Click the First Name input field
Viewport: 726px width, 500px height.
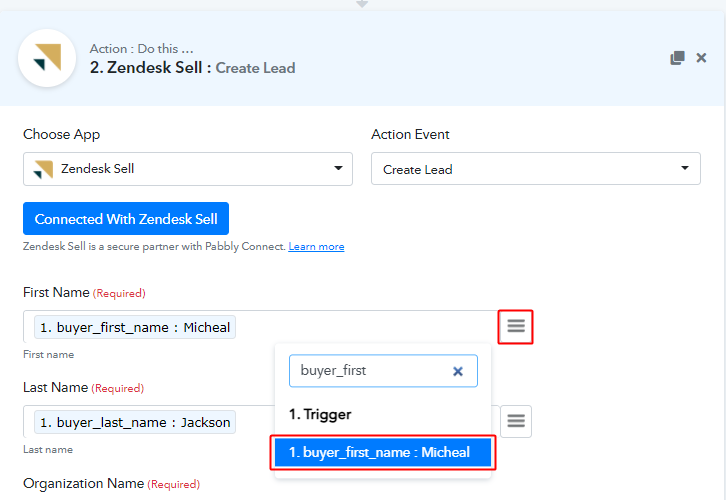pos(261,327)
